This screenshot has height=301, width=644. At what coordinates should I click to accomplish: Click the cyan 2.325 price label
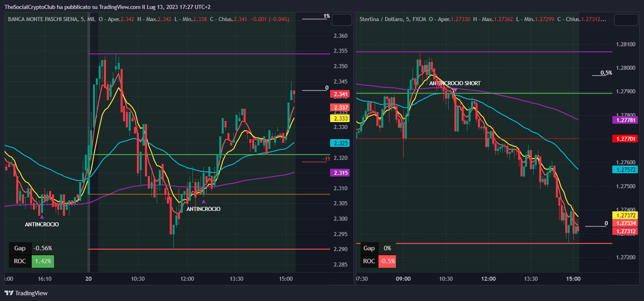click(340, 143)
